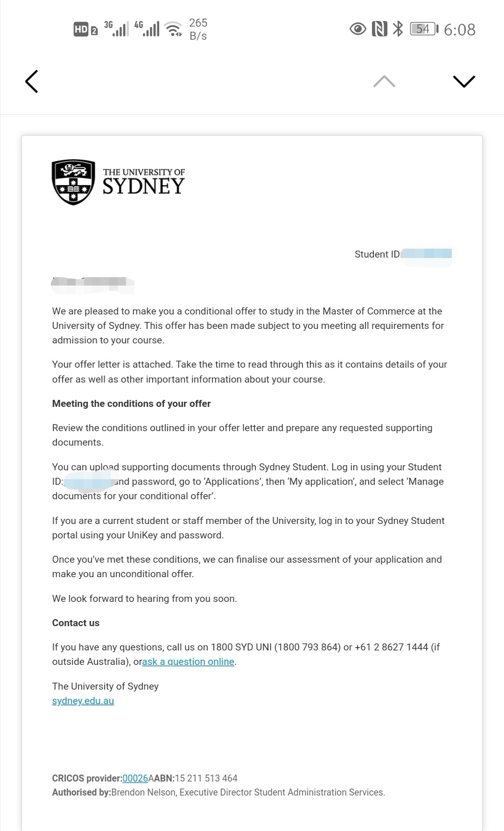Tap the 'Contact us' heading
The image size is (504, 831).
76,623
